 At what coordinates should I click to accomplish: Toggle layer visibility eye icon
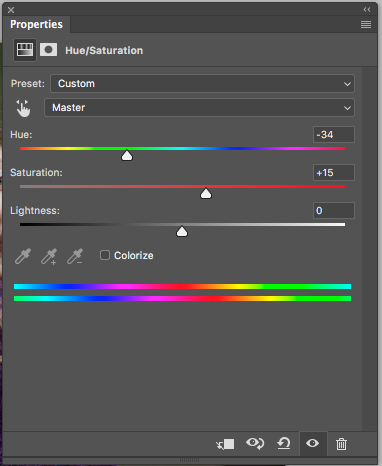tap(312, 443)
